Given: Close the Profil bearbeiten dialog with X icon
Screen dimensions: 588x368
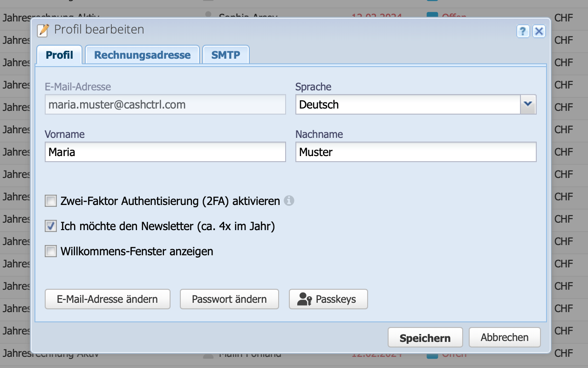Looking at the screenshot, I should click(539, 32).
